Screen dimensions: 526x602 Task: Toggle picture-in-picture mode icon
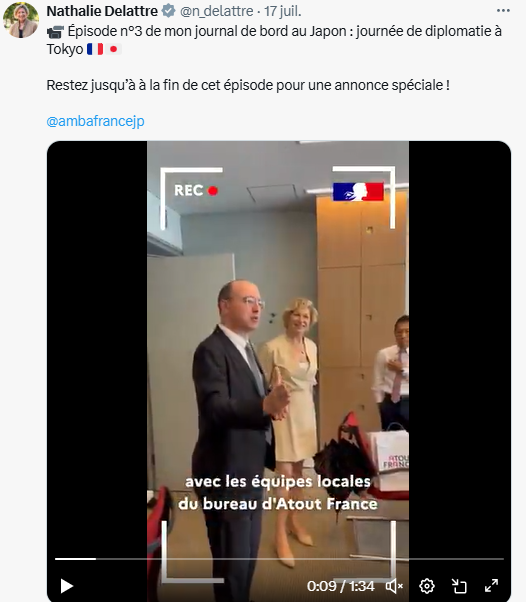(459, 586)
